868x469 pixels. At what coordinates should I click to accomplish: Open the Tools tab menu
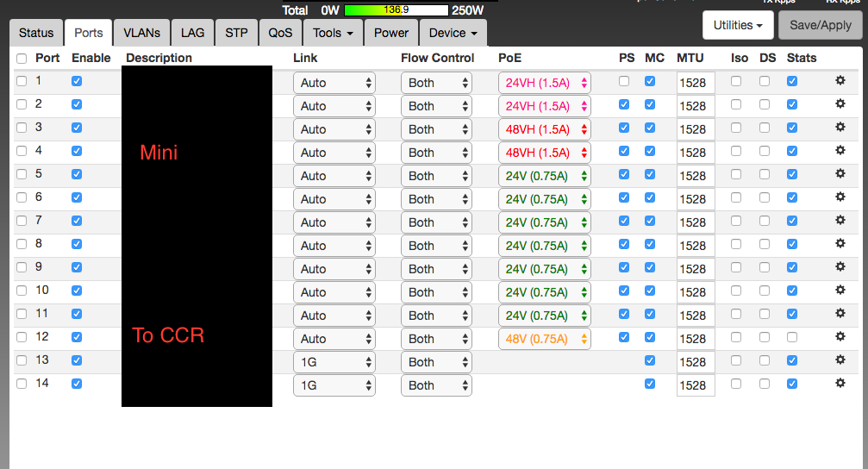[332, 33]
